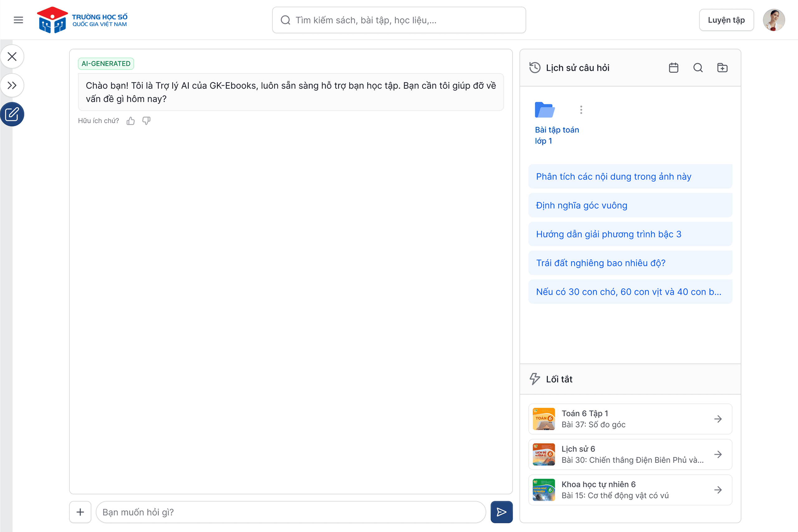The image size is (798, 532).
Task: Expand the Toán 6 Tập 1 shortcut
Action: tap(718, 419)
